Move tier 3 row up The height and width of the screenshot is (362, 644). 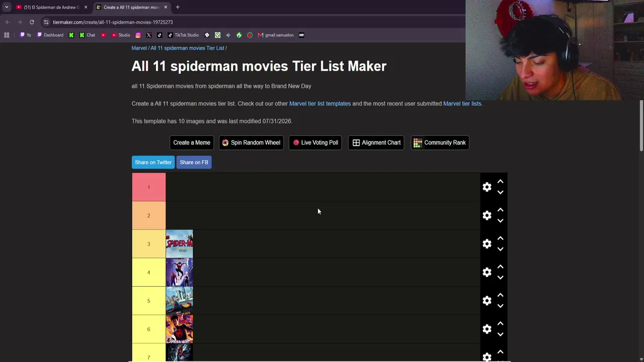500,238
